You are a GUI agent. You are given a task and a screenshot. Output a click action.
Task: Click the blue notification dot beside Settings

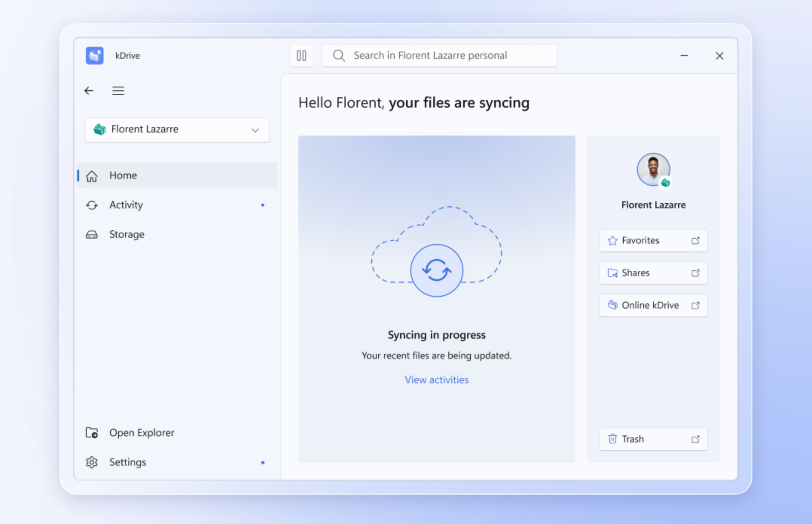point(263,463)
